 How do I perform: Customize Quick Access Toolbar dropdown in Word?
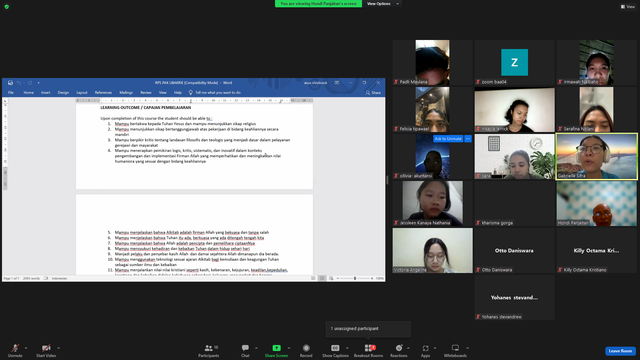pyautogui.click(x=39, y=83)
